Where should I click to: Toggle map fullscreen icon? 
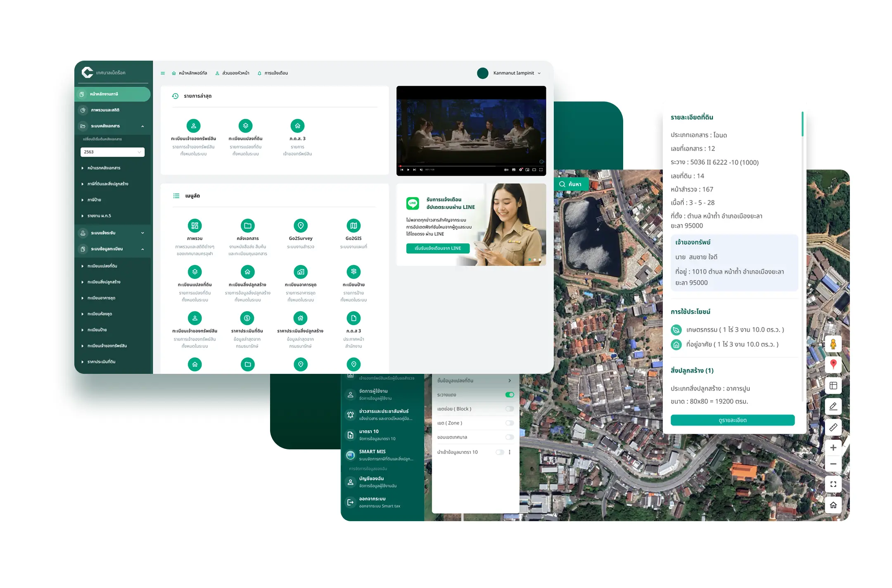(833, 484)
